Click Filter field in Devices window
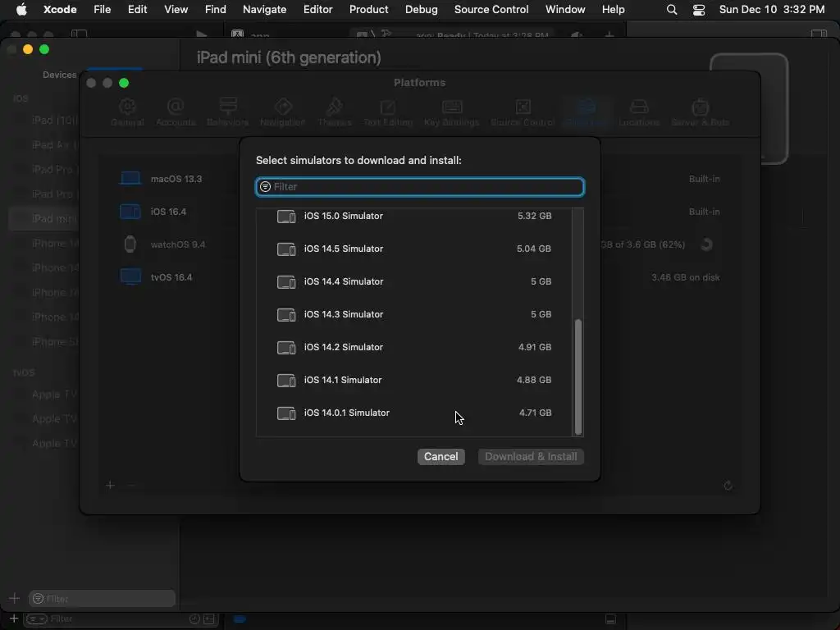Screen dimensions: 840x630 102,598
